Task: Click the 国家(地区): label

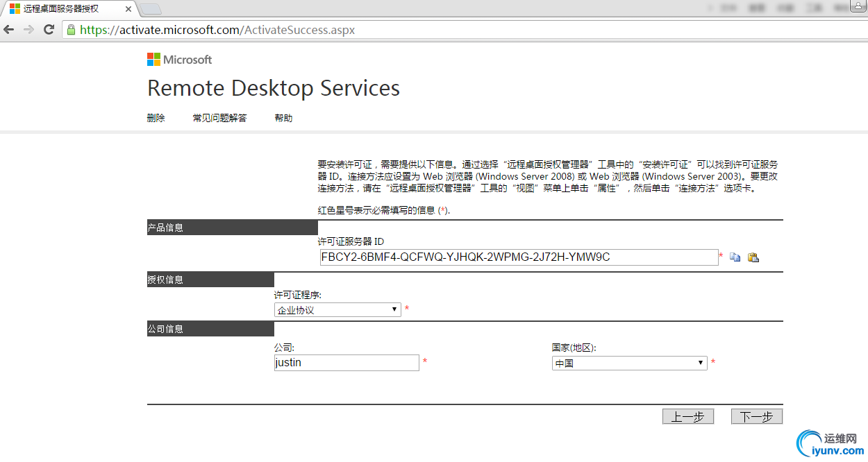Action: (574, 348)
